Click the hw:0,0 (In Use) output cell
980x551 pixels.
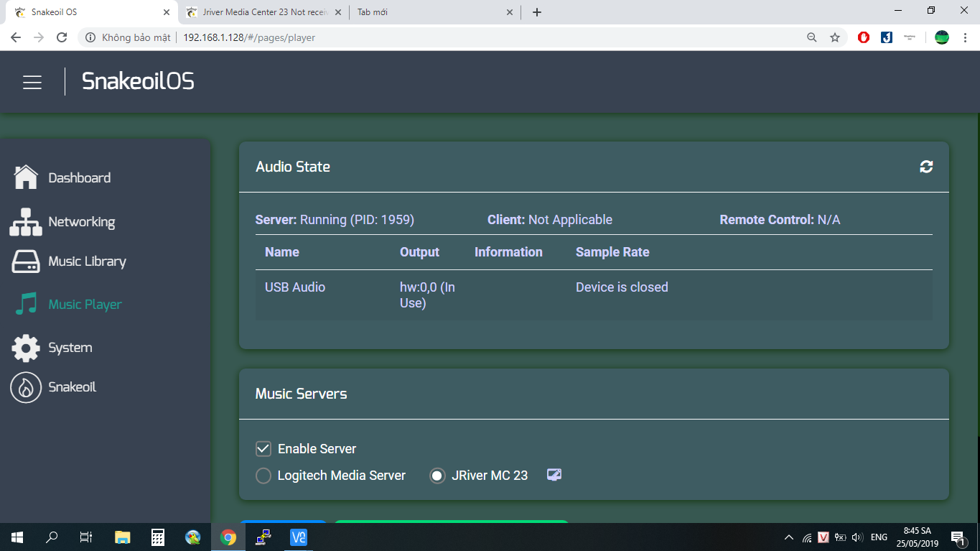coord(428,295)
